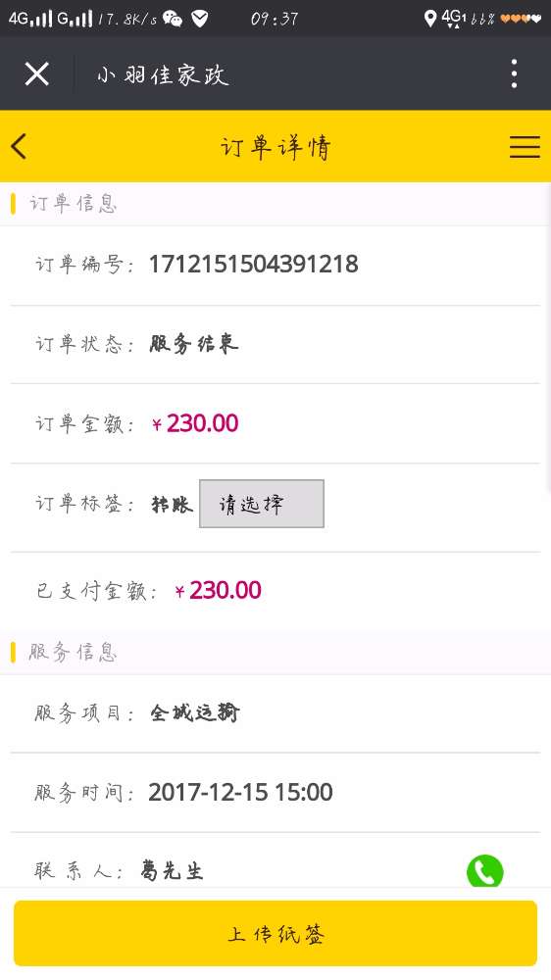The image size is (551, 980).
Task: Tap the 服务结束 order status text
Action: point(194,344)
